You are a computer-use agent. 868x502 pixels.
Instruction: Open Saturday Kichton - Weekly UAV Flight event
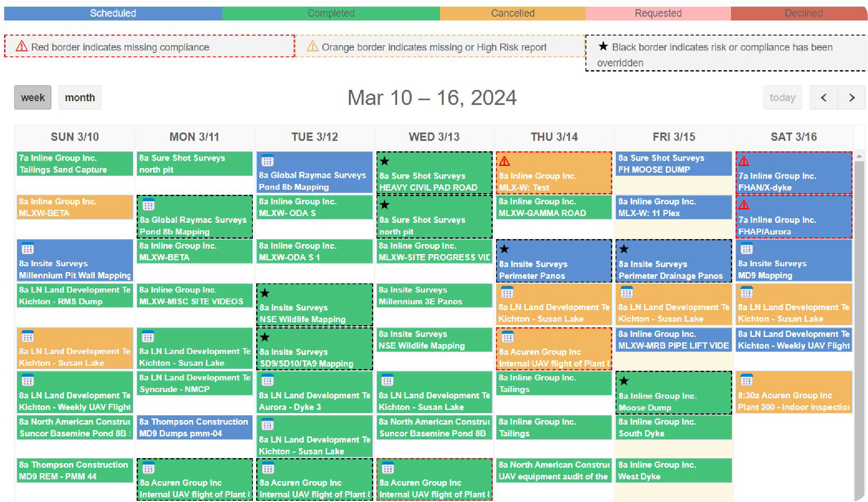click(x=794, y=339)
